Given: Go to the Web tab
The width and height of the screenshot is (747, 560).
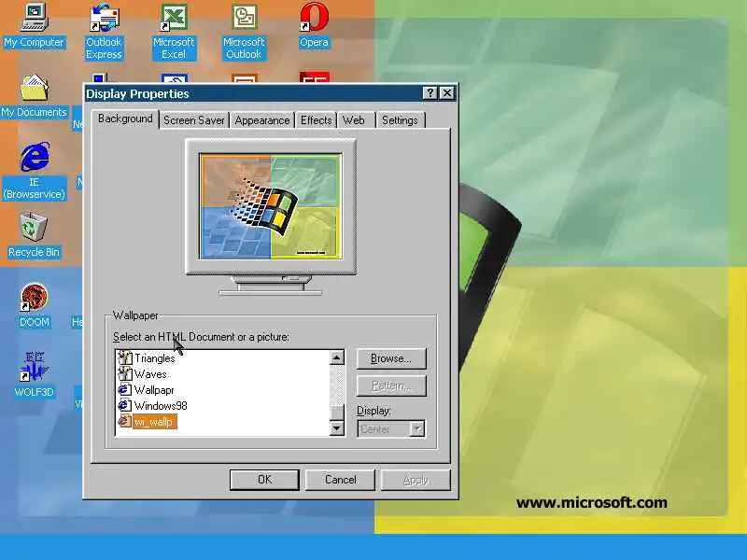Looking at the screenshot, I should coord(354,120).
